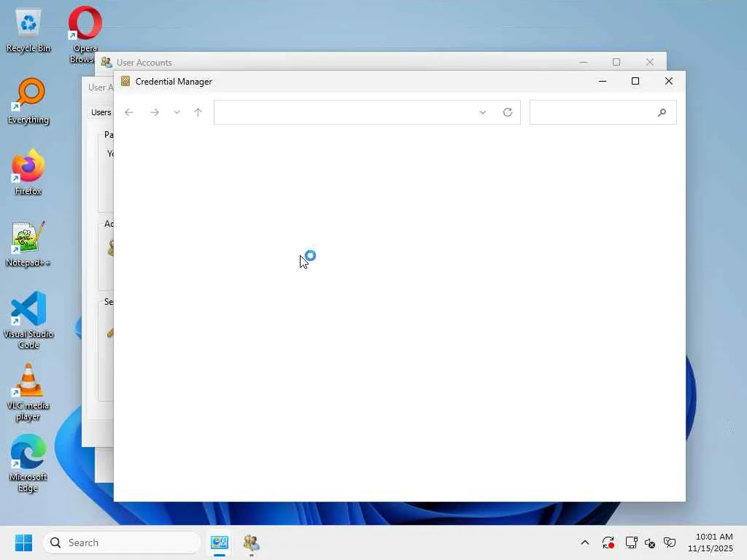Image resolution: width=747 pixels, height=560 pixels.
Task: Switch to Control Panel taskbar icon
Action: coord(220,542)
